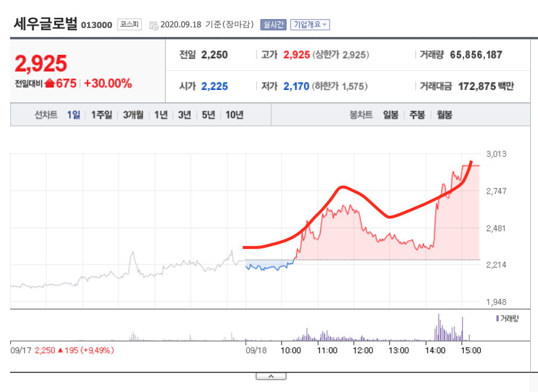
Task: Show the 3년 line chart
Action: pos(185,115)
